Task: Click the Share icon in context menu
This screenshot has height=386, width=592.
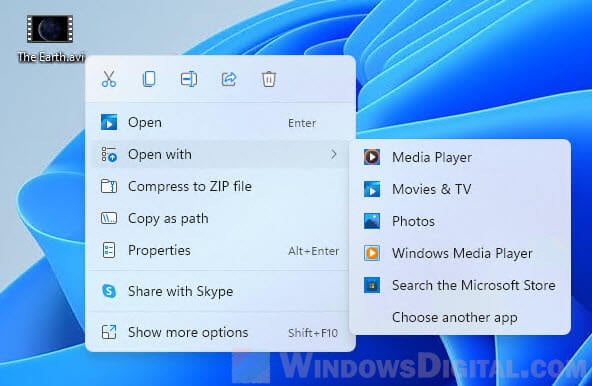Action: 229,79
